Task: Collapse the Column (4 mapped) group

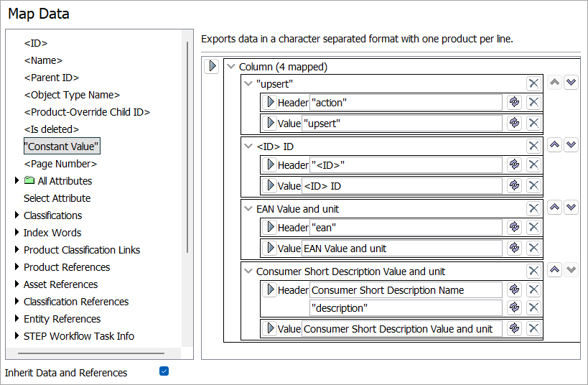Action: pyautogui.click(x=231, y=67)
